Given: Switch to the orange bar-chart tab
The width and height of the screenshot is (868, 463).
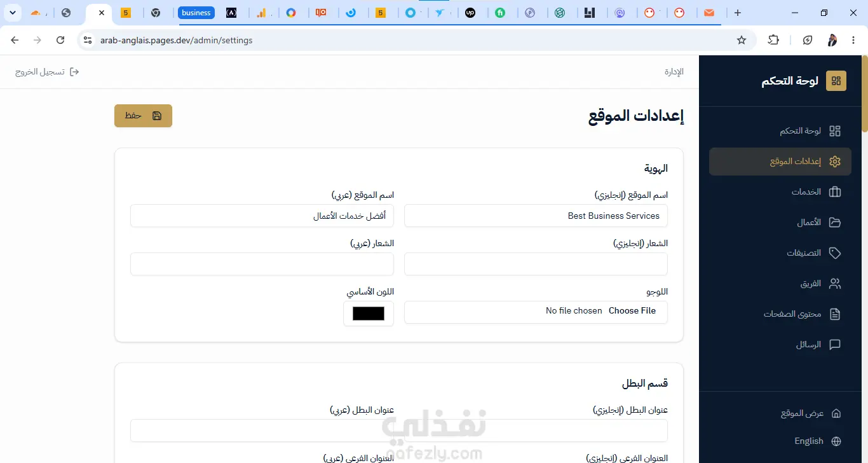Looking at the screenshot, I should (261, 13).
